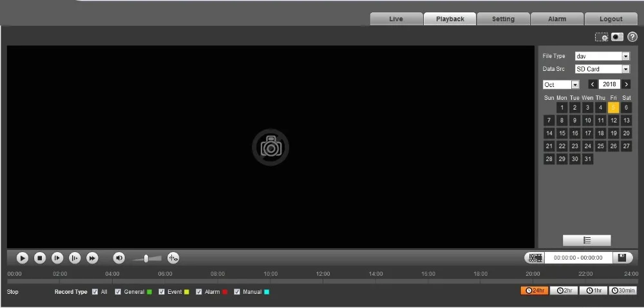Set timeline scale to 1hr
This screenshot has width=644, height=308.
[x=594, y=291]
